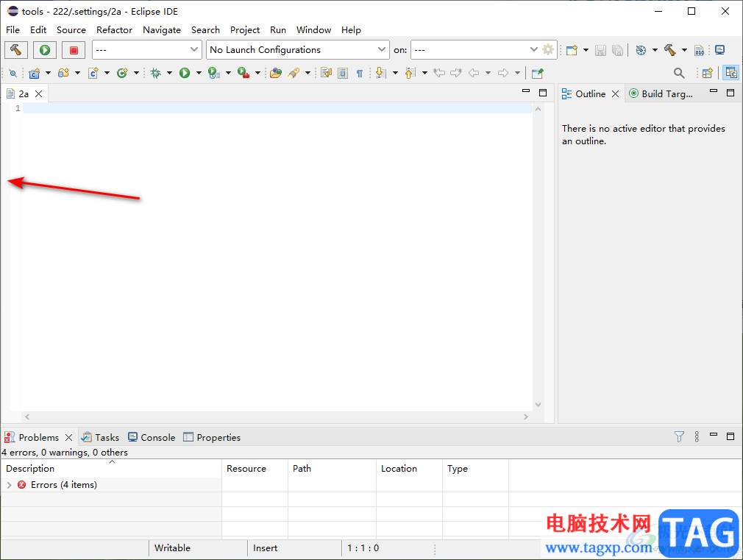This screenshot has height=560, width=743.
Task: Click the Debug bug icon
Action: [x=155, y=73]
